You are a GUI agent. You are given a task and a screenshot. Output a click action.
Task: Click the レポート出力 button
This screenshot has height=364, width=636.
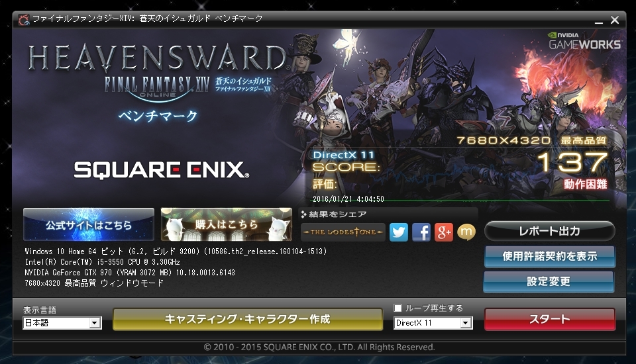click(x=550, y=231)
